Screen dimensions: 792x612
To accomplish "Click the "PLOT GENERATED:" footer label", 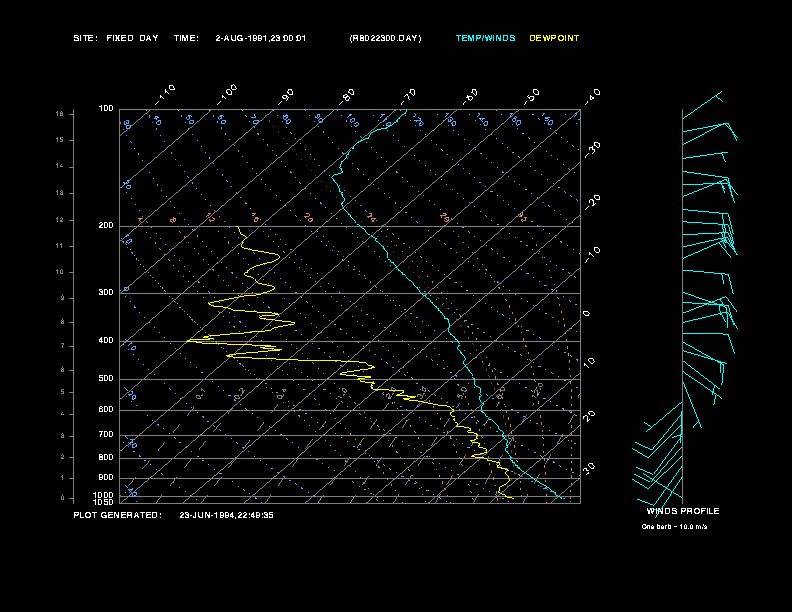I will tap(118, 515).
